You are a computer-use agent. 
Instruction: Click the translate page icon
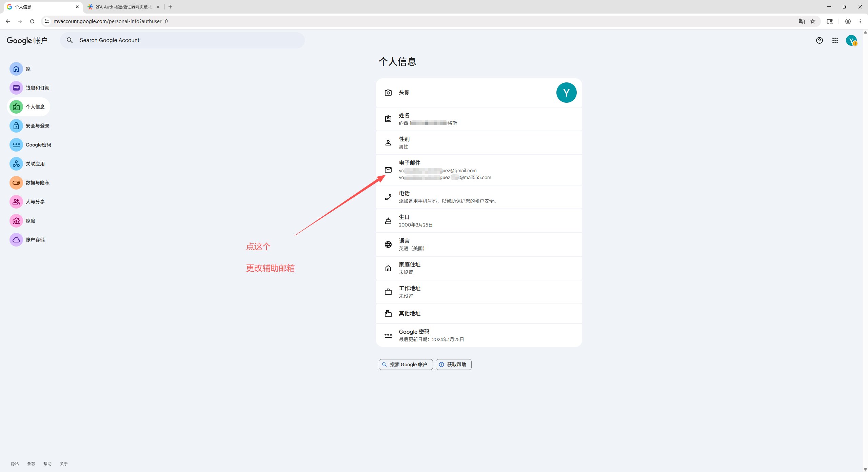(x=802, y=21)
